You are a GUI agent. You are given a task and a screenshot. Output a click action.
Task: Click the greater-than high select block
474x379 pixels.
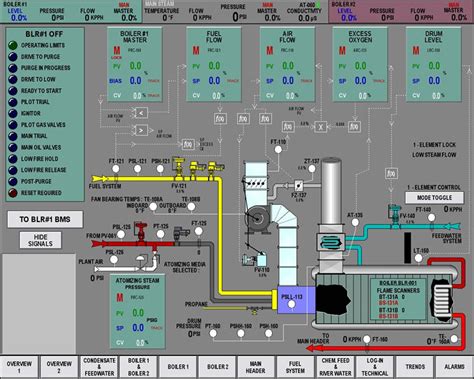(x=141, y=130)
